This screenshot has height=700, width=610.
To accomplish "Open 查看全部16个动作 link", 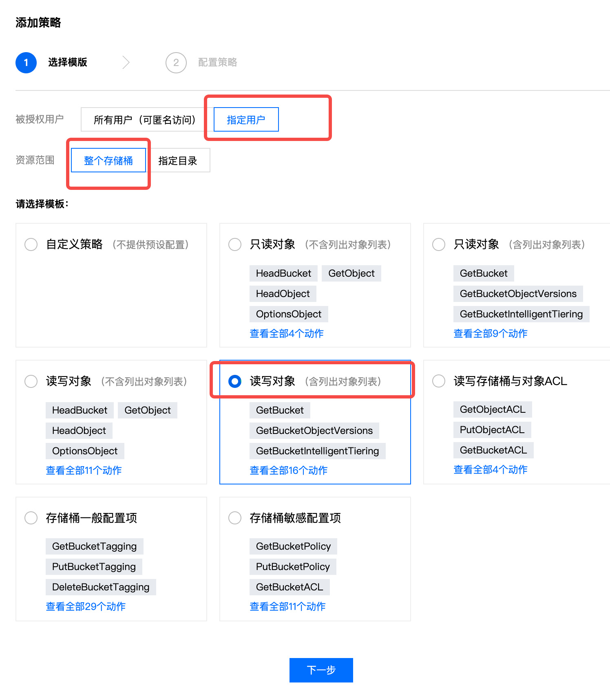I will [289, 470].
